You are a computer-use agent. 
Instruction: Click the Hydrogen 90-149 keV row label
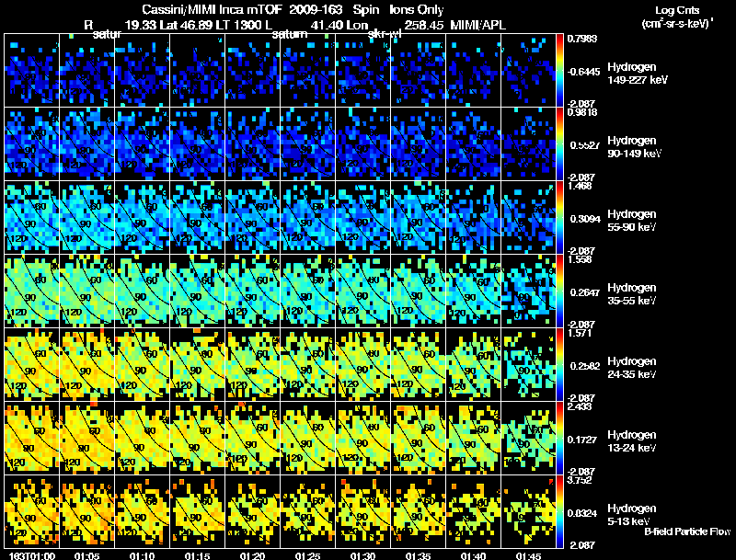[x=635, y=147]
